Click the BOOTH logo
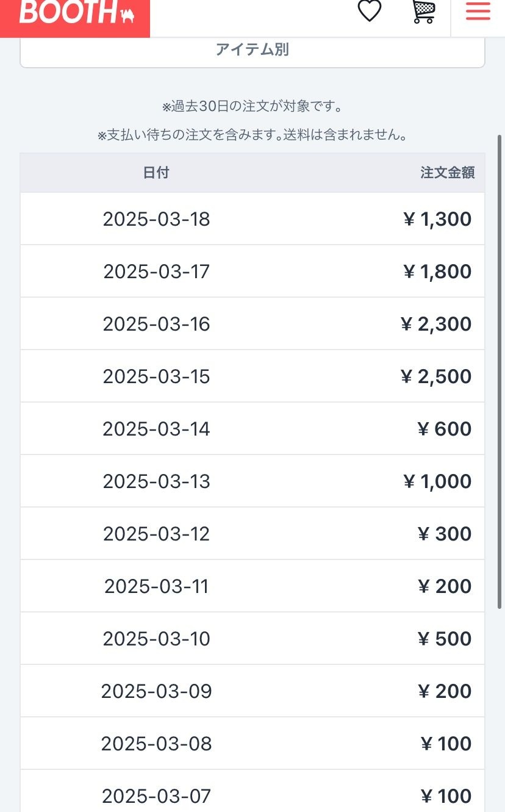The image size is (505, 812). (76, 12)
